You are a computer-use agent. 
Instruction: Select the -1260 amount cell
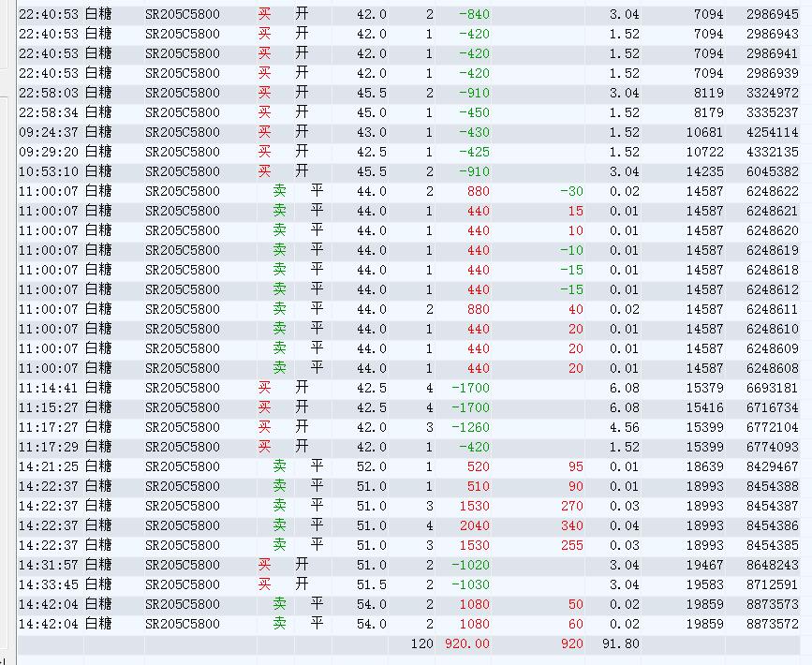click(x=470, y=428)
